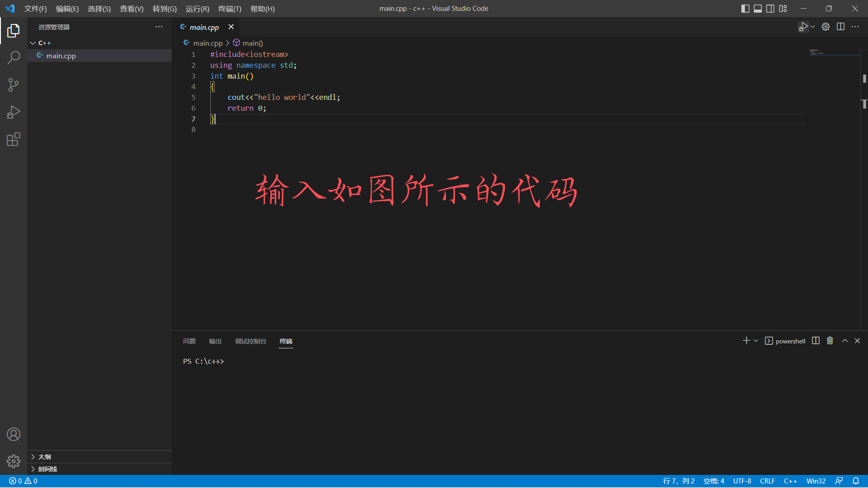Open new terminal launch profile dropdown
The width and height of the screenshot is (868, 488).
756,341
